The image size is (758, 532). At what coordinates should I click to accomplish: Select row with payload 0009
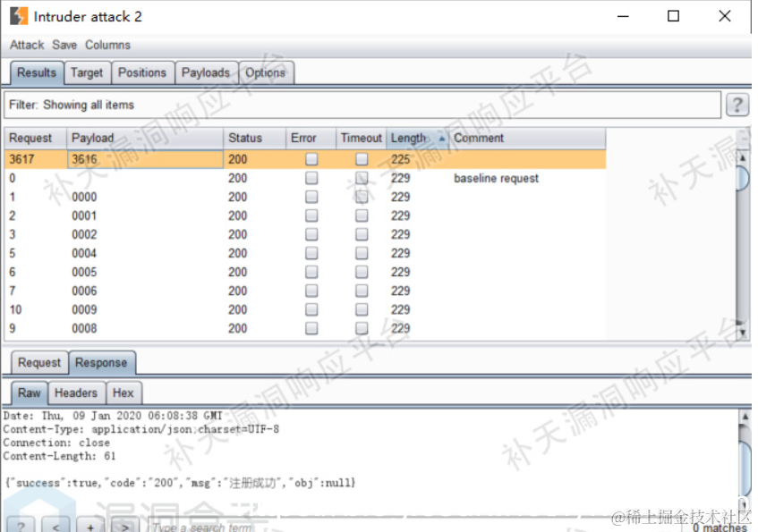pos(304,309)
